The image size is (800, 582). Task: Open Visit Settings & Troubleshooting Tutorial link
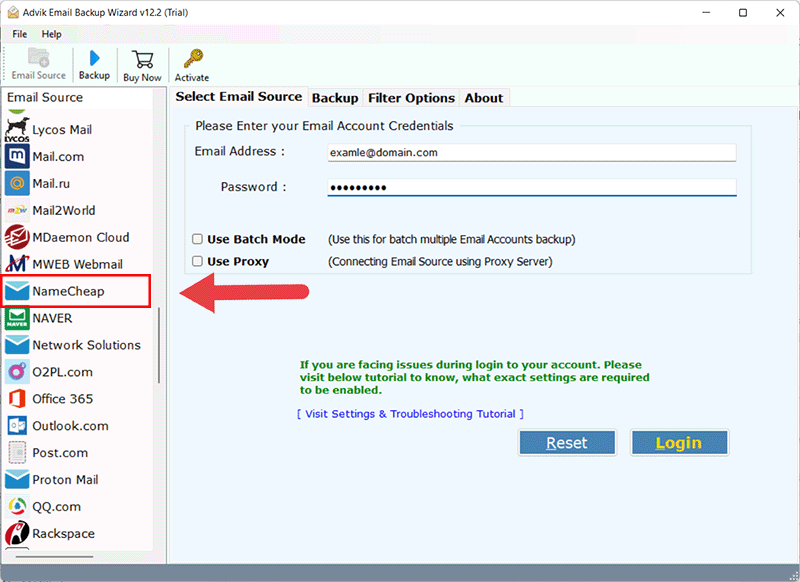(410, 414)
